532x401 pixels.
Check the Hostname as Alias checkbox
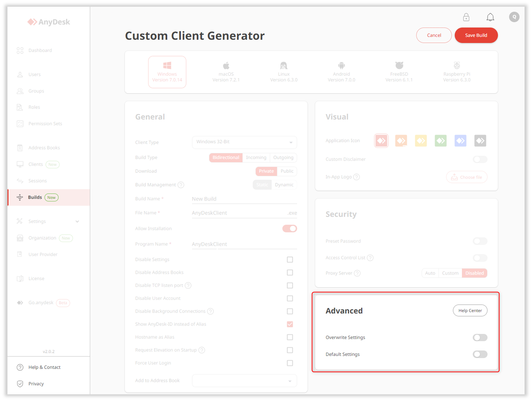point(290,337)
